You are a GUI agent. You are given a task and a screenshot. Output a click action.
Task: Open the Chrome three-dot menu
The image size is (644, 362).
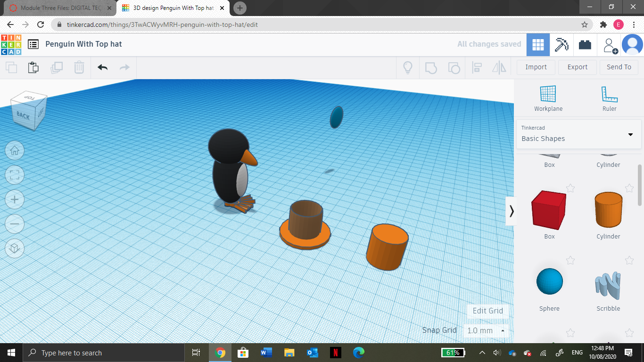click(x=634, y=25)
